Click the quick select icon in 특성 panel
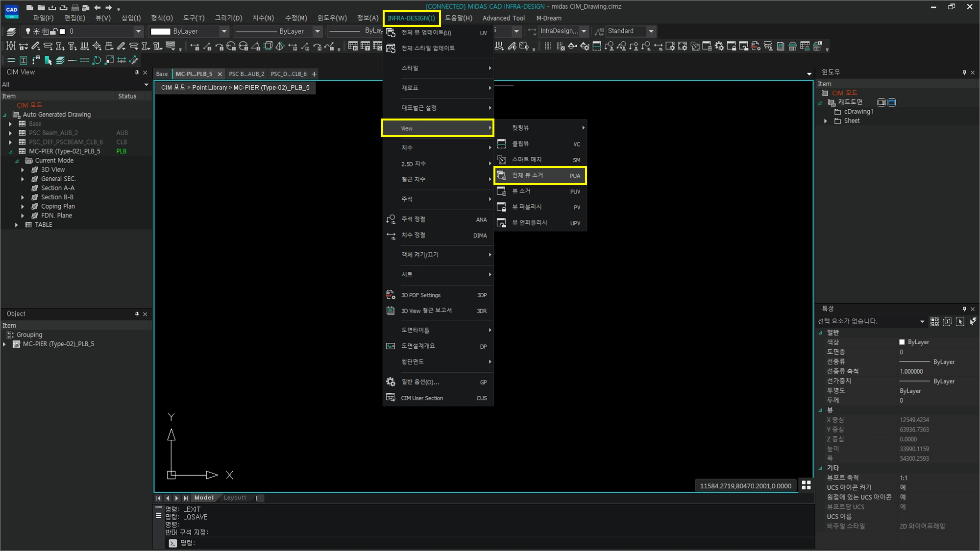Image resolution: width=980 pixels, height=551 pixels. (x=973, y=321)
